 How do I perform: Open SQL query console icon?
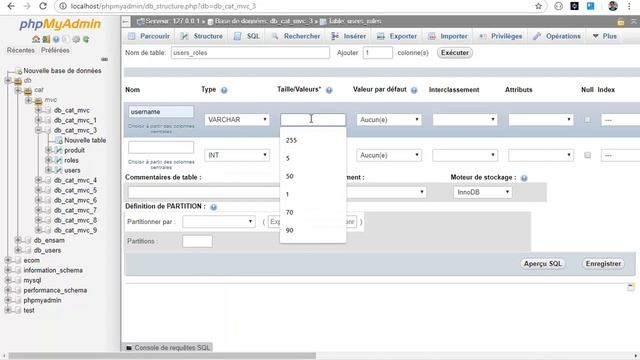129,348
